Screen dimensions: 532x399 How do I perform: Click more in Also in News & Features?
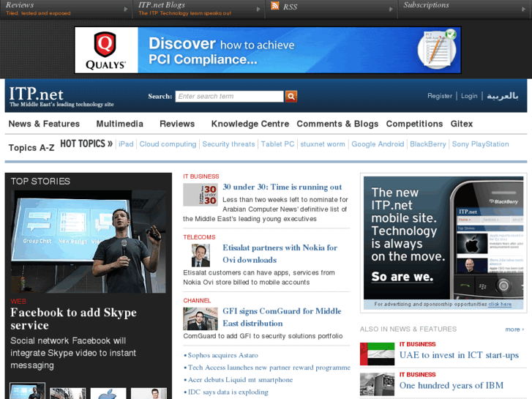[514, 329]
